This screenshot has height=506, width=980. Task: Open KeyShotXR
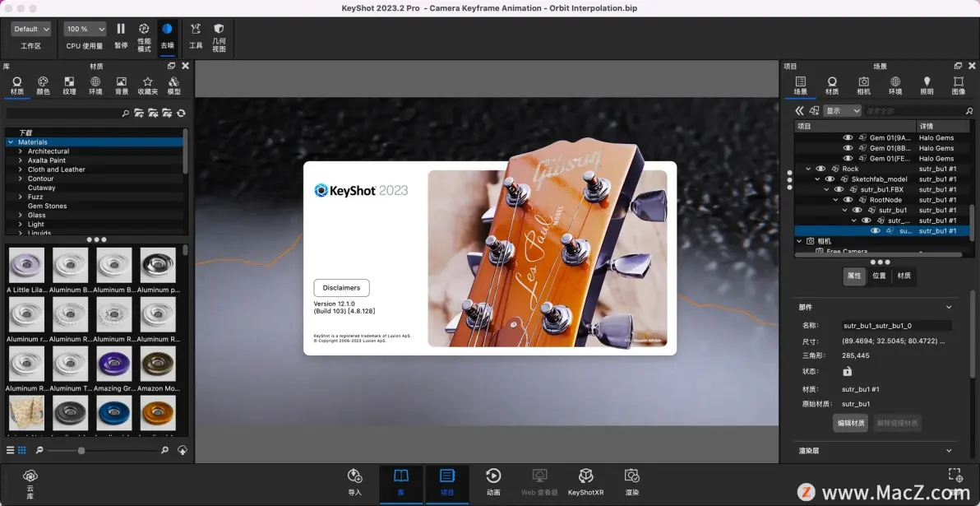coord(585,482)
